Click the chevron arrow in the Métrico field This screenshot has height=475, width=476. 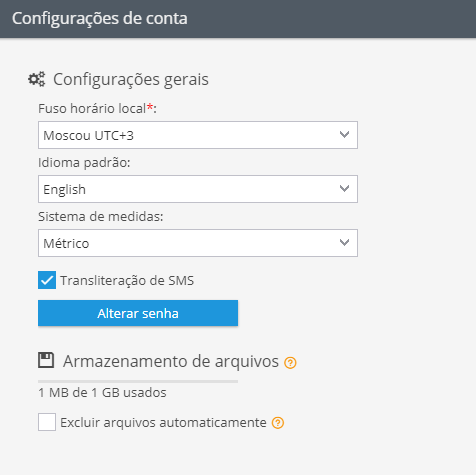click(344, 243)
